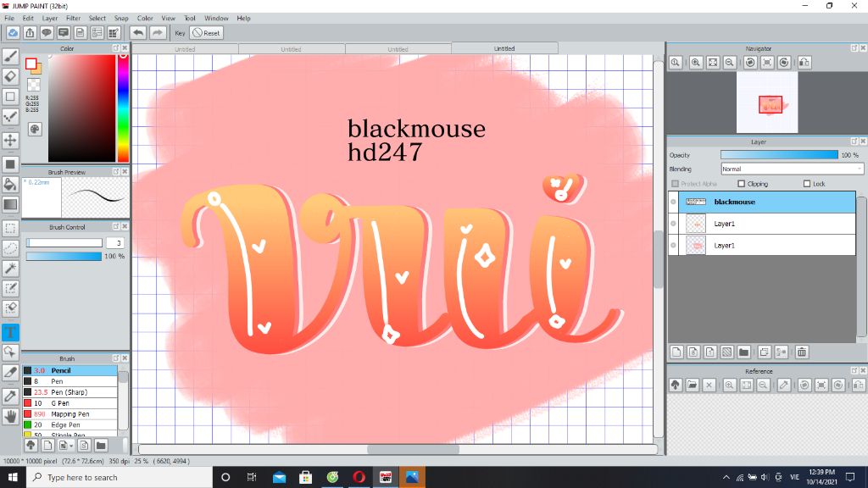This screenshot has height=488, width=868.
Task: Click the brush size value field
Action: click(x=115, y=243)
